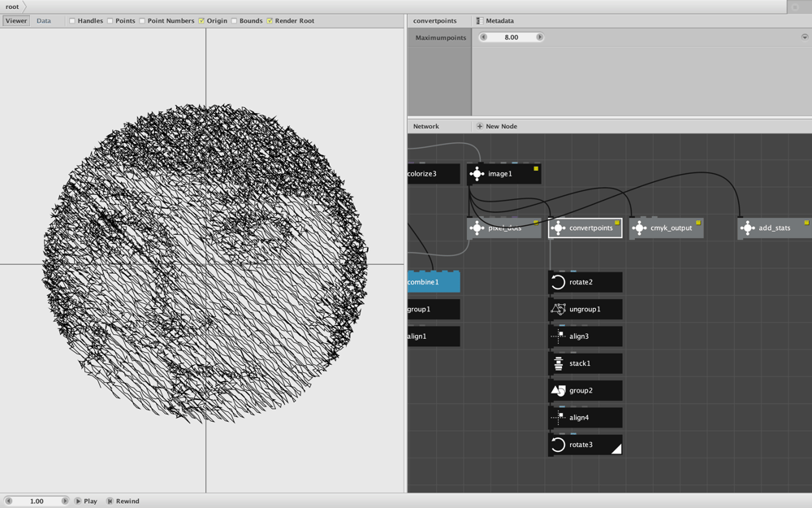Select the align1 node
Viewport: 812px width, 508px height.
coord(434,336)
